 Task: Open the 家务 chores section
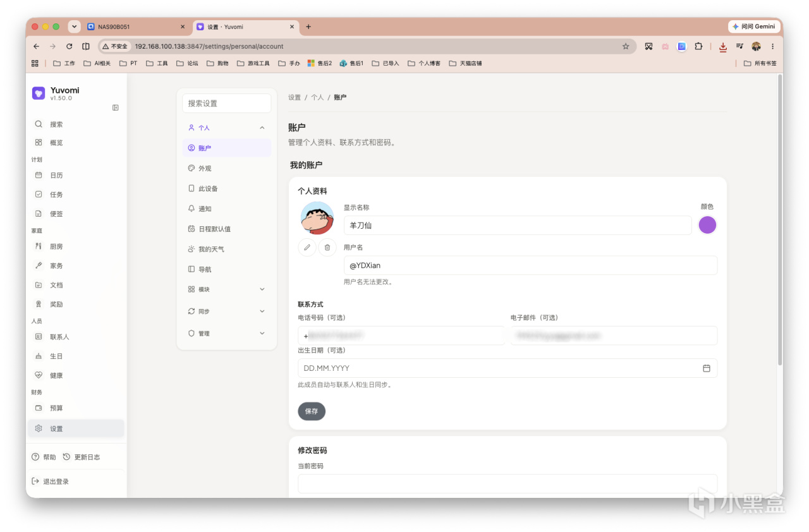pos(76,266)
